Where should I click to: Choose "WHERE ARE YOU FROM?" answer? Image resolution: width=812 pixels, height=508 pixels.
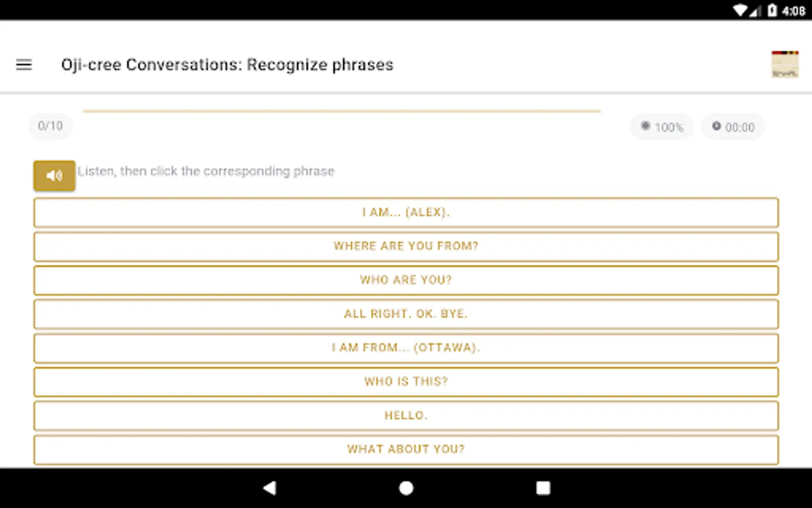(x=406, y=247)
